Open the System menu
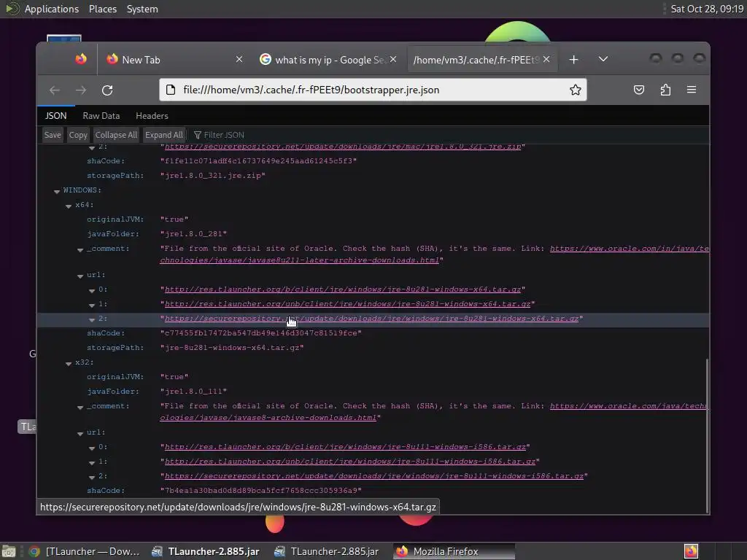This screenshot has width=747, height=560. [142, 9]
